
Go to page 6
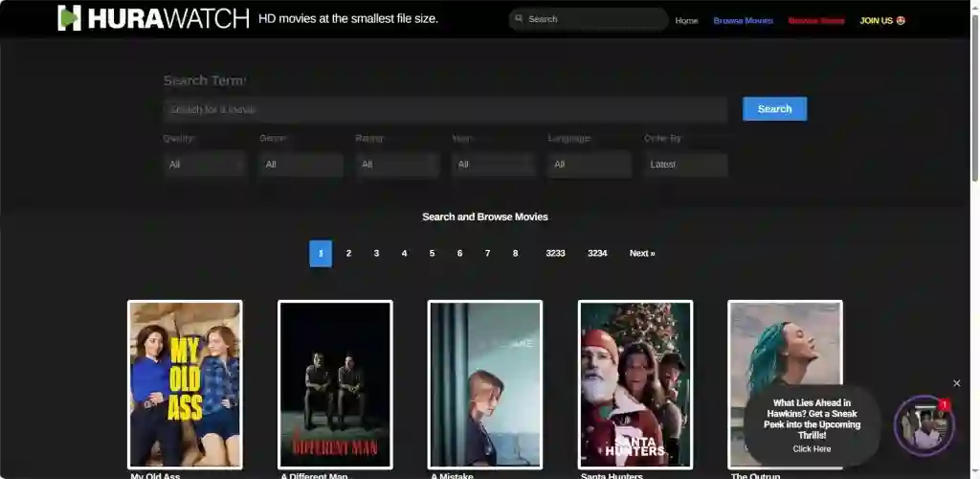(460, 253)
